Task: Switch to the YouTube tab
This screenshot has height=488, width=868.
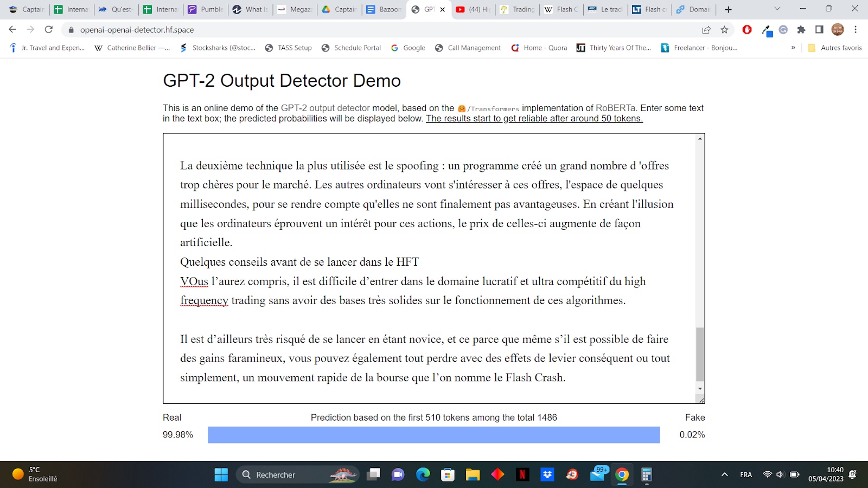Action: [473, 9]
